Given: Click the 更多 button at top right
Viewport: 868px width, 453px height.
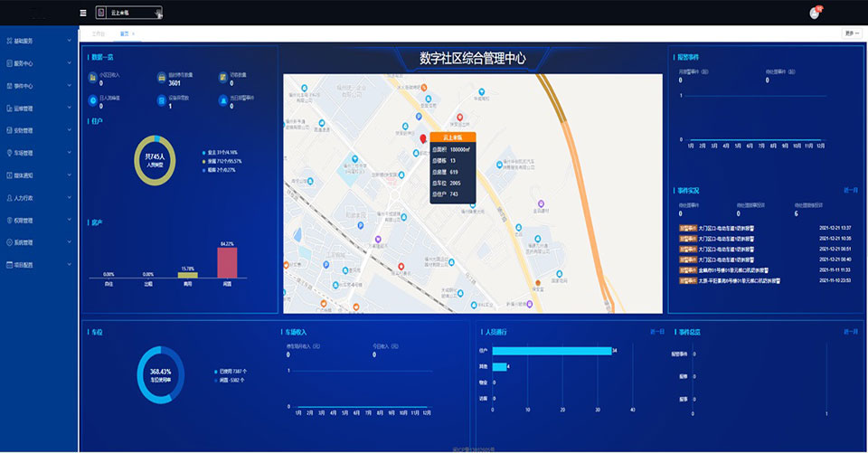Looking at the screenshot, I should point(850,33).
